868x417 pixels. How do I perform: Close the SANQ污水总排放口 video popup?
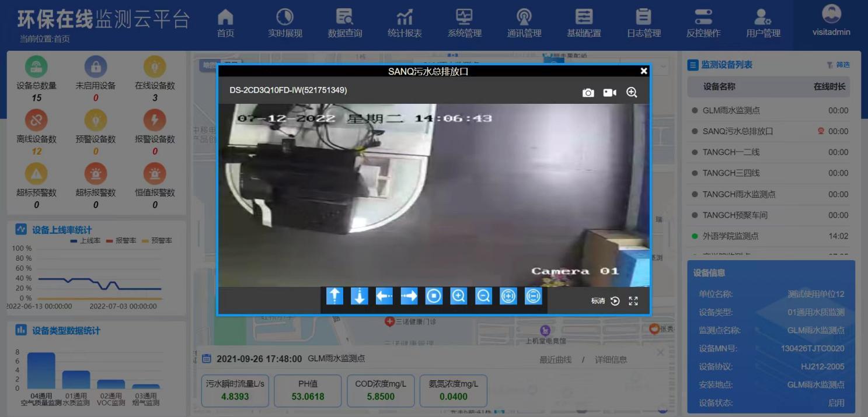[x=644, y=71]
